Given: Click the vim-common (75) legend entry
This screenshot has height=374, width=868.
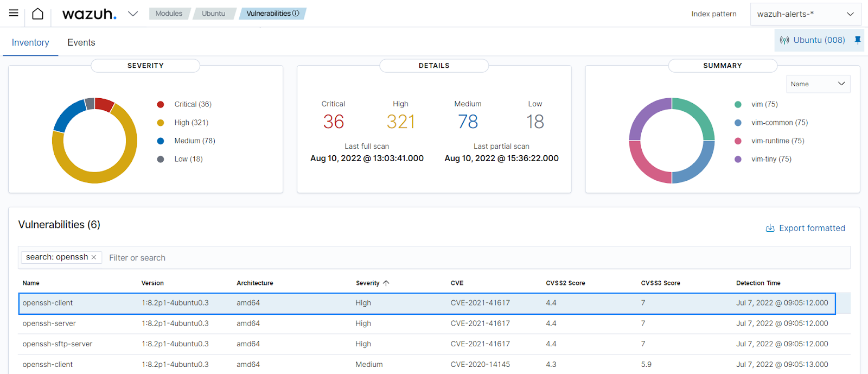Looking at the screenshot, I should coord(780,123).
